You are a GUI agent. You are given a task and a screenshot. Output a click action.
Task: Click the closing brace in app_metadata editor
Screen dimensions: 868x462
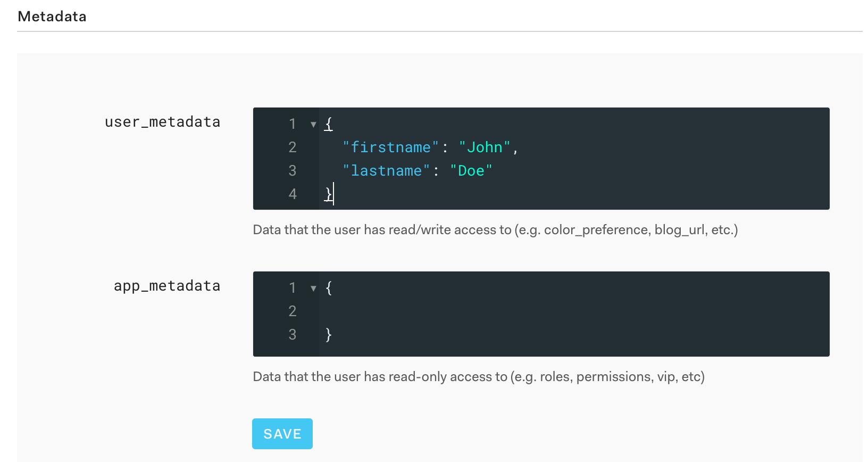(x=329, y=335)
